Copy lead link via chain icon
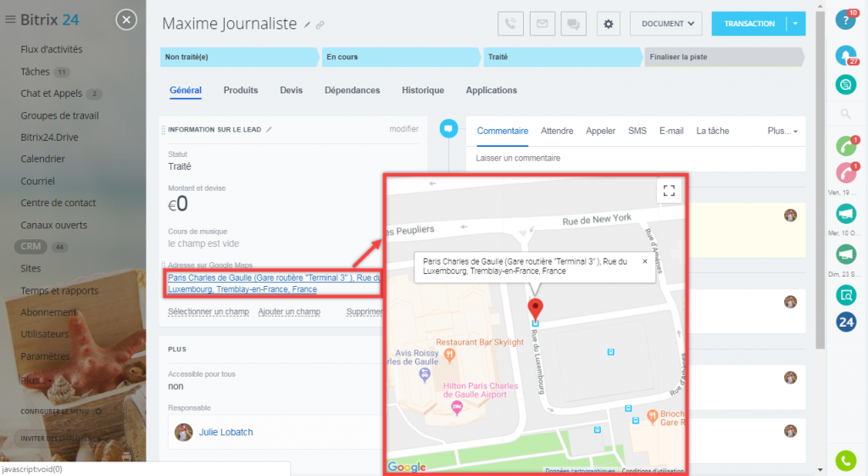868x476 pixels. pyautogui.click(x=320, y=25)
